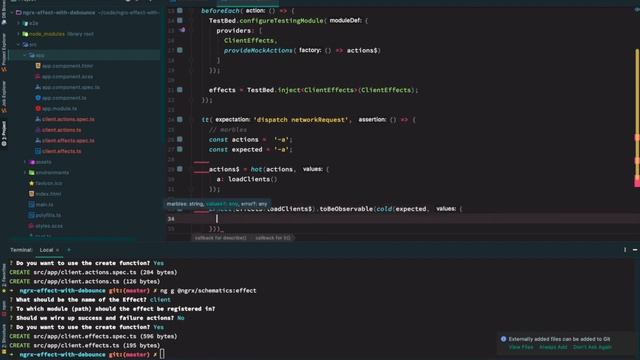The image size is (640, 360).
Task: Click the styles.scss file icon
Action: [x=31, y=225]
